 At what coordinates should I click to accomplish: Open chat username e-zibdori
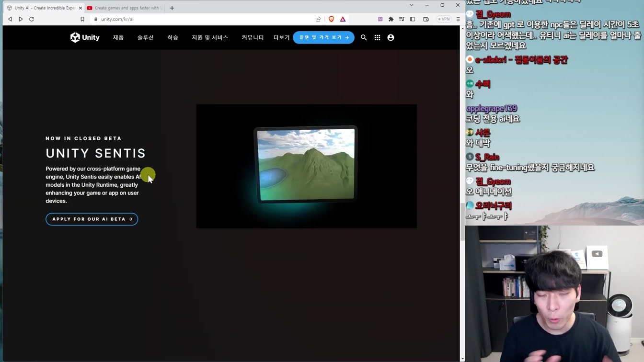click(521, 60)
